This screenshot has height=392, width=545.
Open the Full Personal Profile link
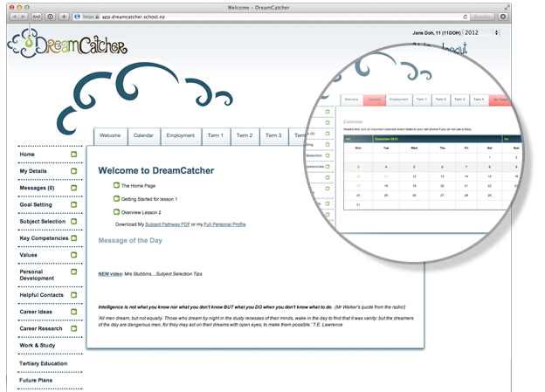[x=224, y=224]
